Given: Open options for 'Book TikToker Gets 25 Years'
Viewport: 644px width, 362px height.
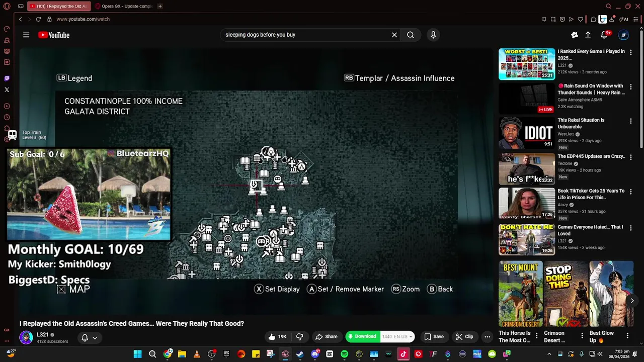Looking at the screenshot, I should click(x=630, y=192).
